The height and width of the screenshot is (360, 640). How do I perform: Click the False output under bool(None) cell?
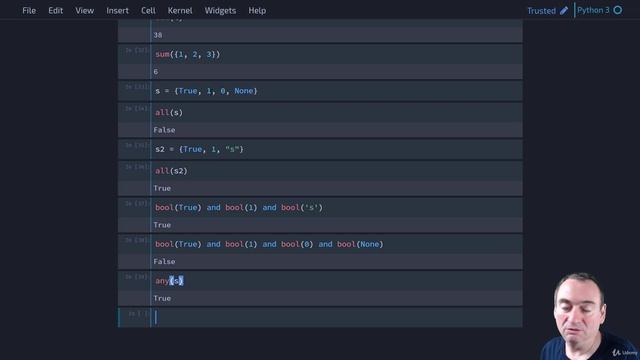coord(164,262)
